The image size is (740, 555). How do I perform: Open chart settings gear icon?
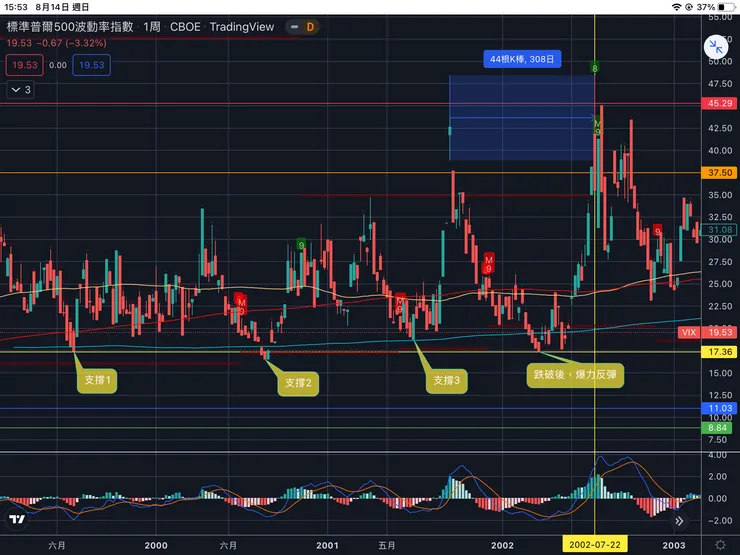[x=720, y=545]
